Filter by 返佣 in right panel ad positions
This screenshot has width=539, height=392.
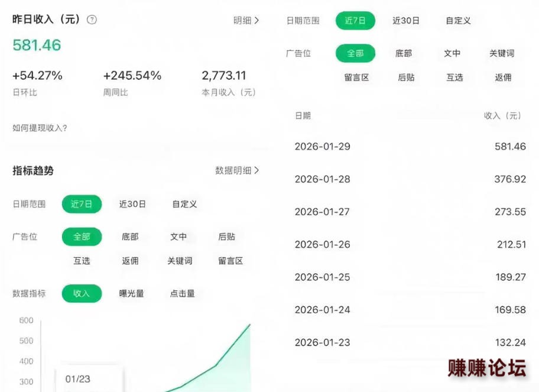click(503, 77)
